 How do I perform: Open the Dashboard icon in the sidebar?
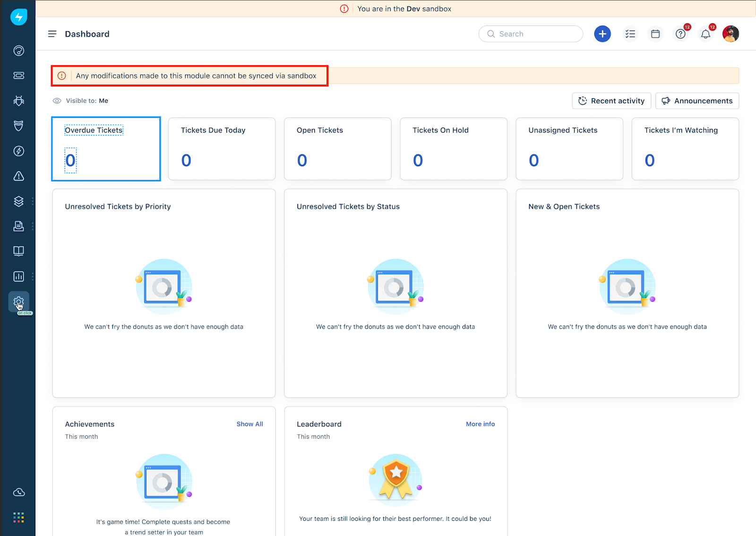(x=19, y=51)
